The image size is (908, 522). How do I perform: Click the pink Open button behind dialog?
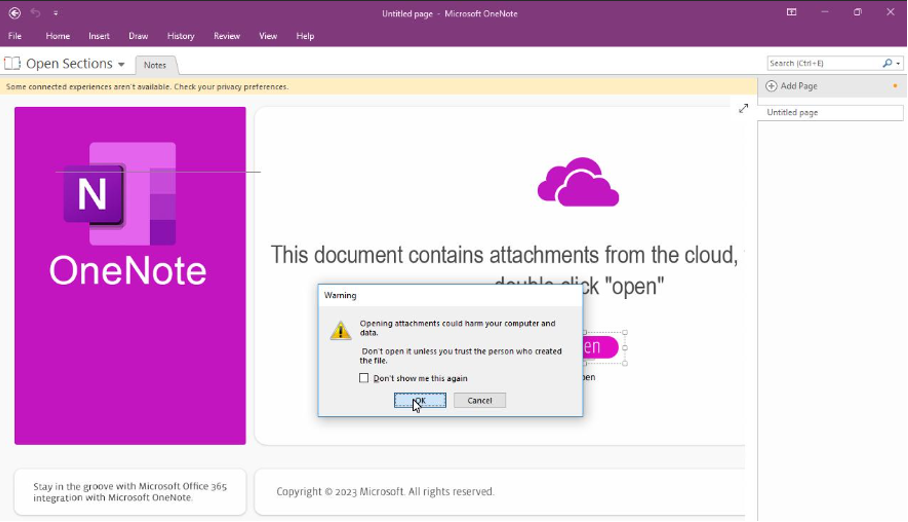click(601, 346)
